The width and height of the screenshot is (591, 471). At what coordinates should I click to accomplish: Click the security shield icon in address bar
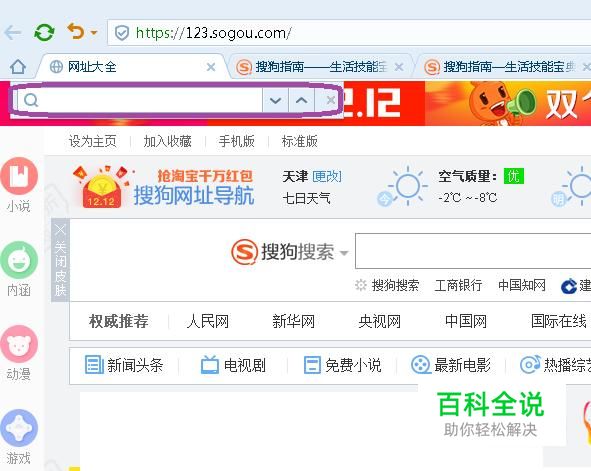pos(122,33)
